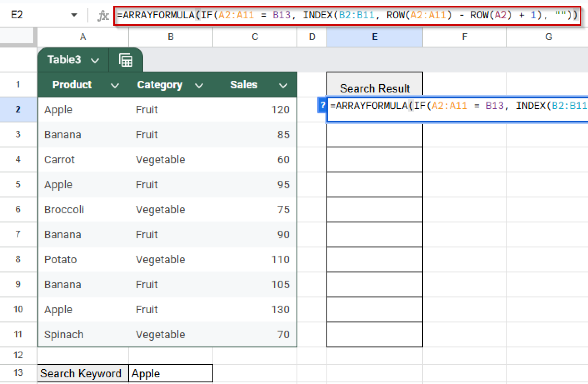Select cell B13 containing Apple
This screenshot has width=588, height=384.
tap(170, 373)
